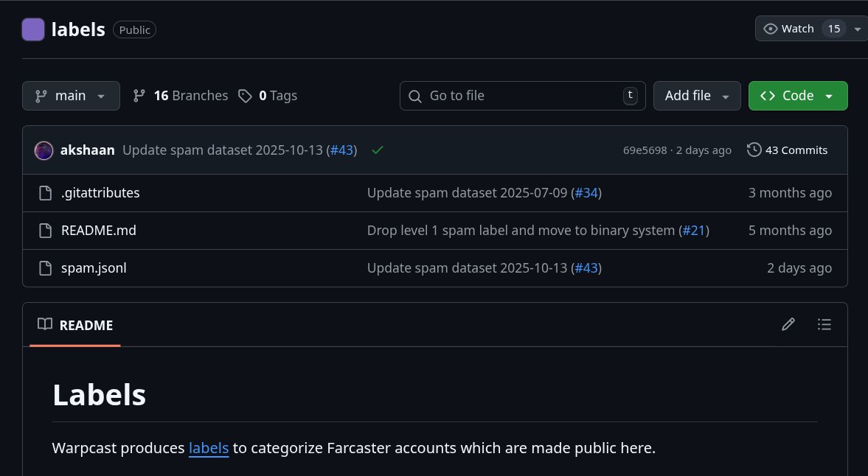This screenshot has width=868, height=476.
Task: View the 0 Tags link
Action: (x=268, y=96)
